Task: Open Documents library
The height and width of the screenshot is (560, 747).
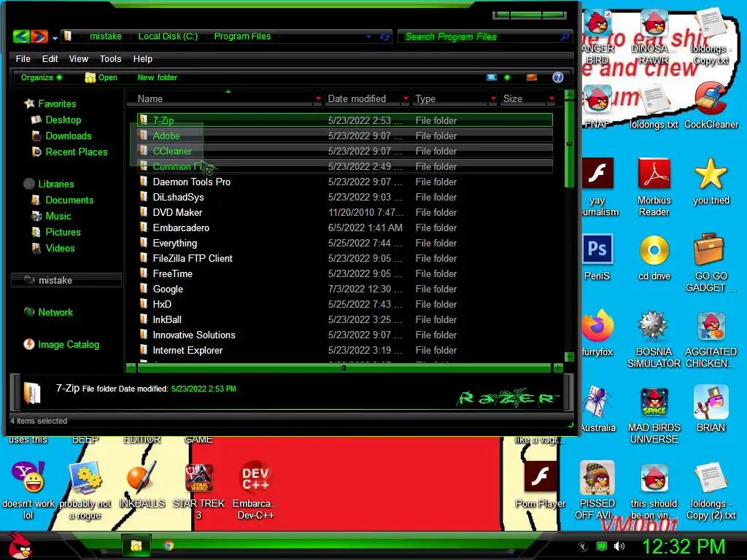Action: pyautogui.click(x=69, y=200)
